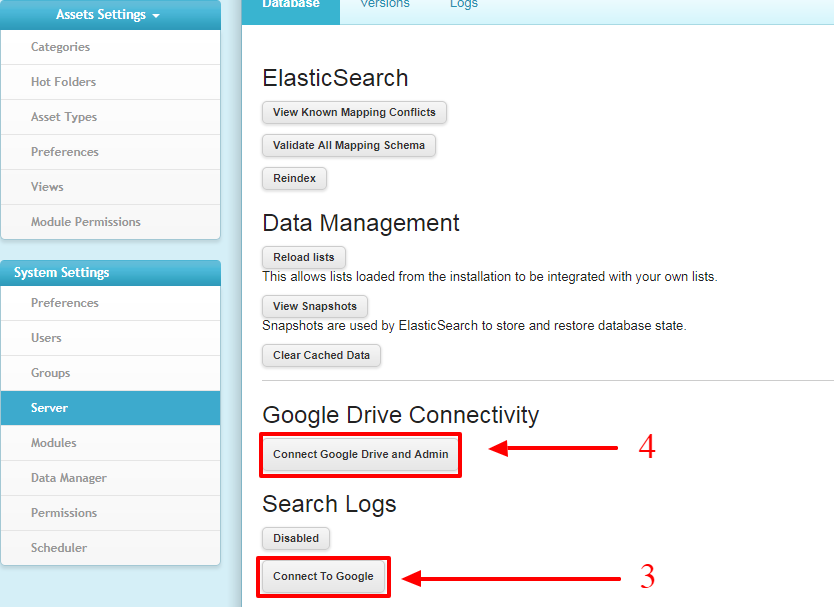Clear Cached Data

pos(321,355)
